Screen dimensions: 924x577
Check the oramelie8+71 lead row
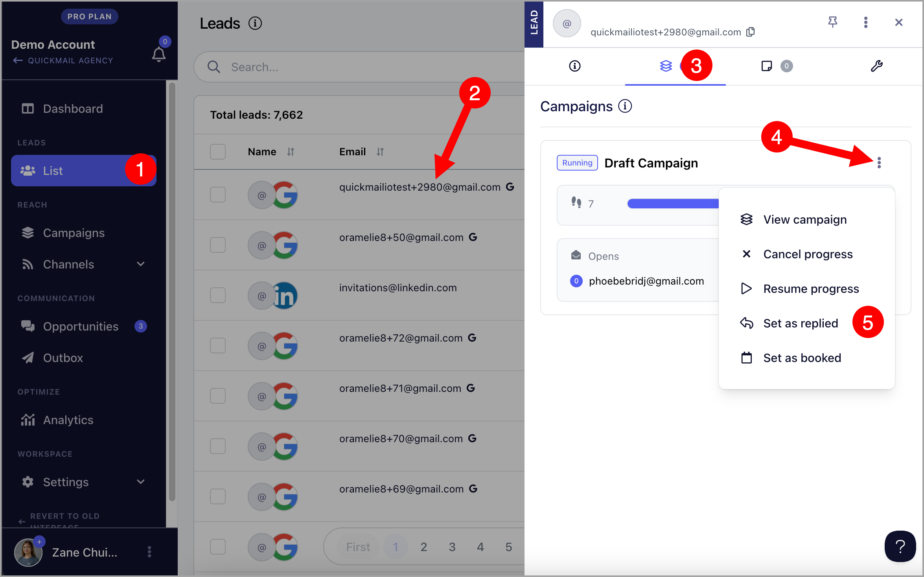point(218,396)
